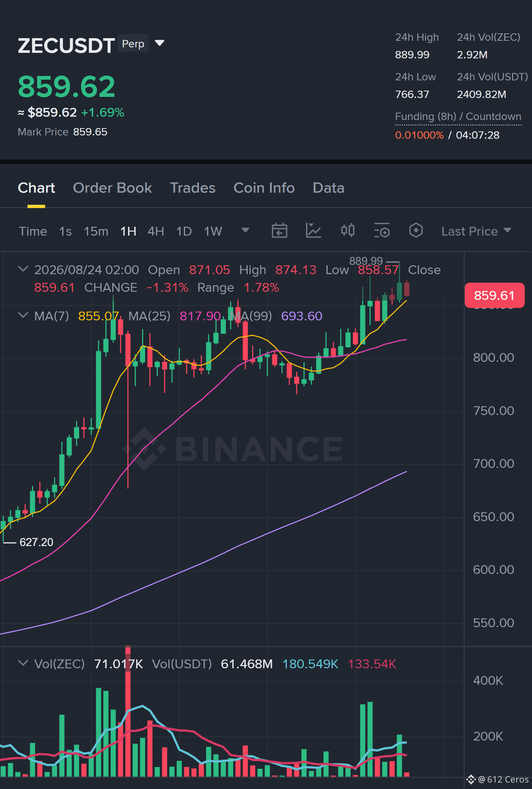Click the MA(7) 855.07 legend entry
The width and height of the screenshot is (532, 789).
[x=76, y=316]
